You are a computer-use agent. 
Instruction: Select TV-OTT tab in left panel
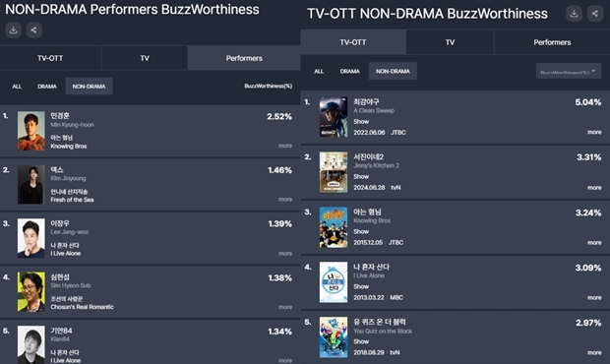(x=50, y=58)
